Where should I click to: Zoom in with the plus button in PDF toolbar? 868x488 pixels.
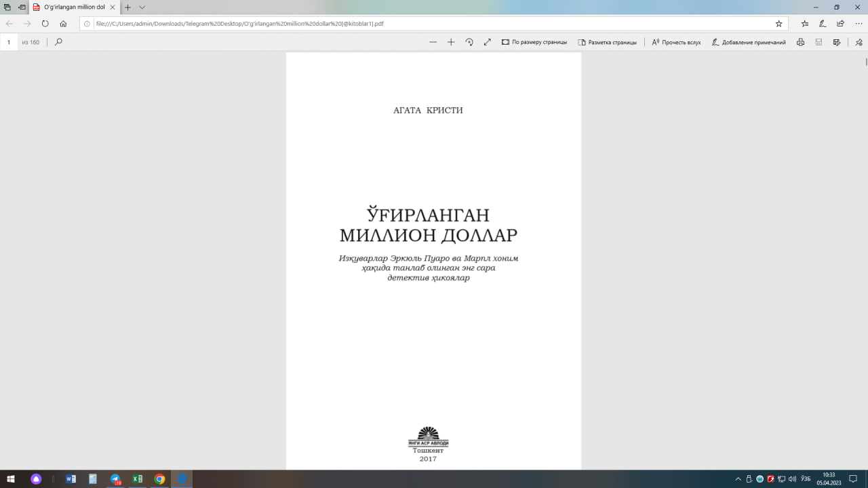(x=451, y=42)
